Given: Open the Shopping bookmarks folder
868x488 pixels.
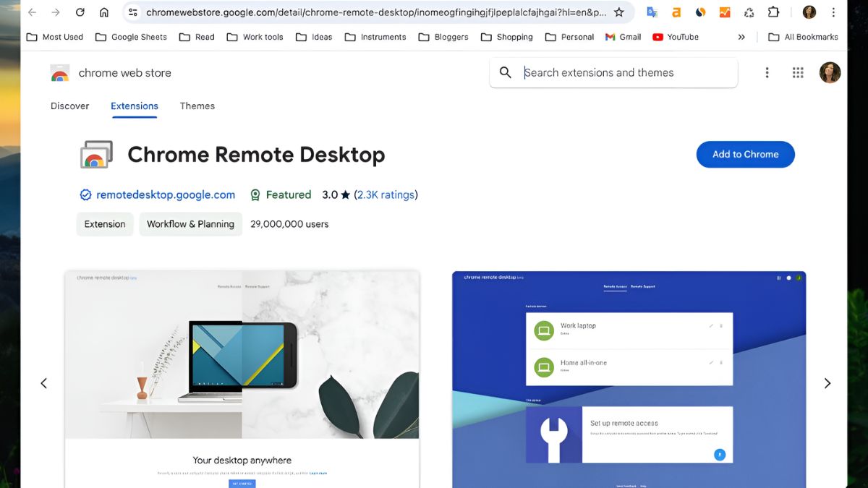Looking at the screenshot, I should tap(506, 37).
